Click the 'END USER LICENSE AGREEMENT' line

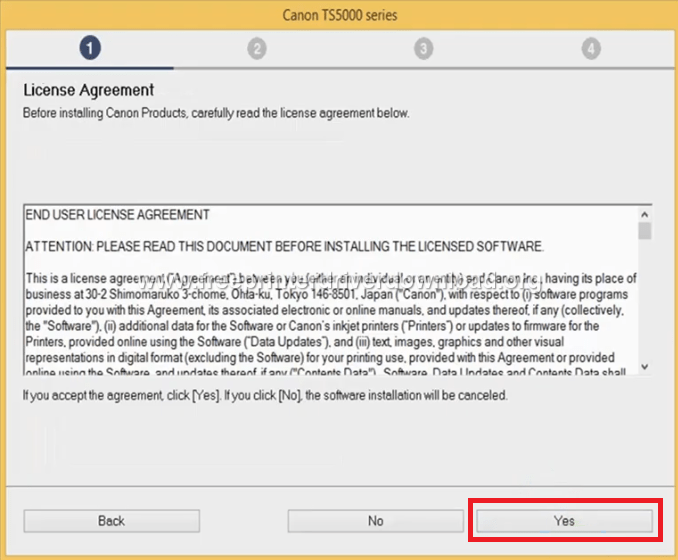tap(118, 214)
